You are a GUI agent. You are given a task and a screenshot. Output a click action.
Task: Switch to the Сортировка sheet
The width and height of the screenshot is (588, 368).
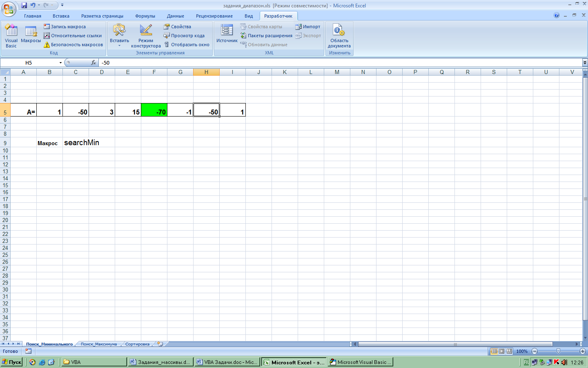(137, 344)
